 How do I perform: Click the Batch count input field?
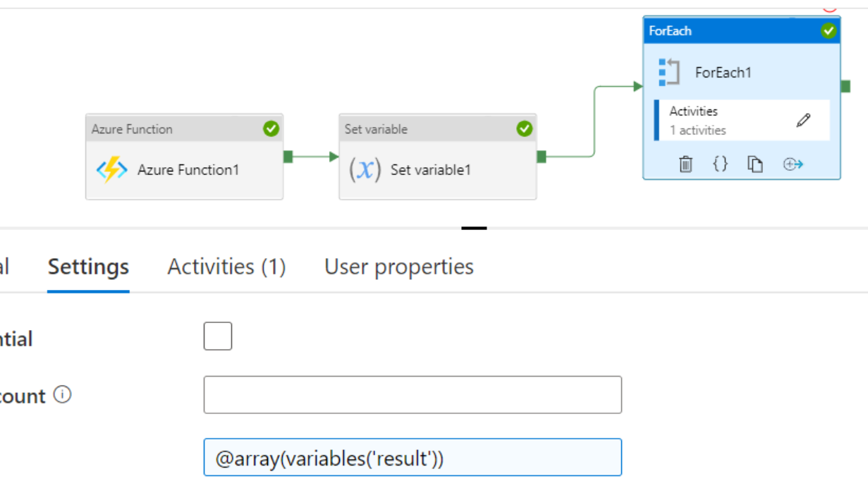click(412, 395)
